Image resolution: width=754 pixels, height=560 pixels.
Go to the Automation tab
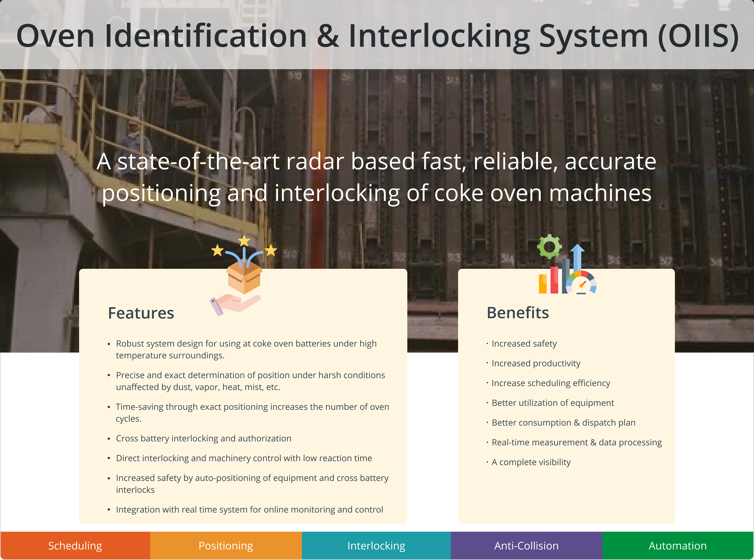coord(678,546)
